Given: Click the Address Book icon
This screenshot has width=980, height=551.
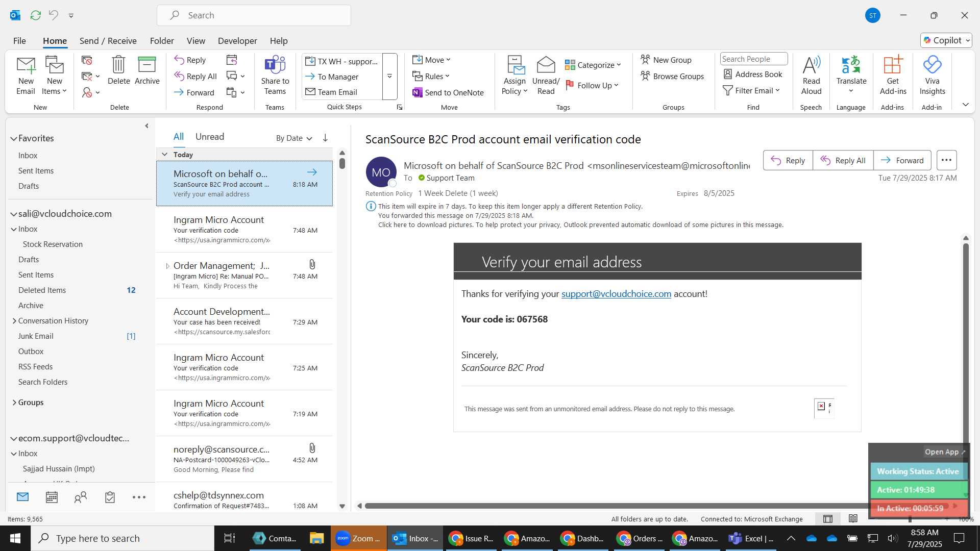Looking at the screenshot, I should (728, 74).
